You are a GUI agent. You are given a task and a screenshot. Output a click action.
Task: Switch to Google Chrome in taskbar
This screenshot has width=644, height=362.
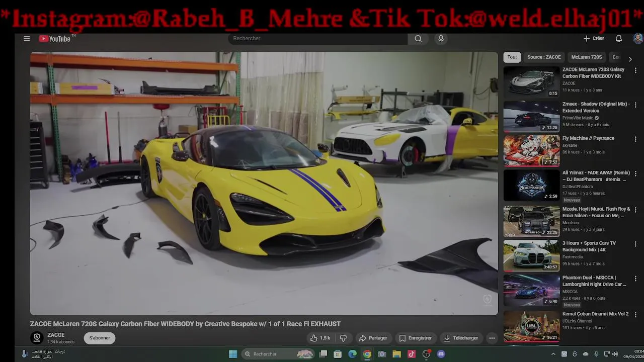[367, 354]
